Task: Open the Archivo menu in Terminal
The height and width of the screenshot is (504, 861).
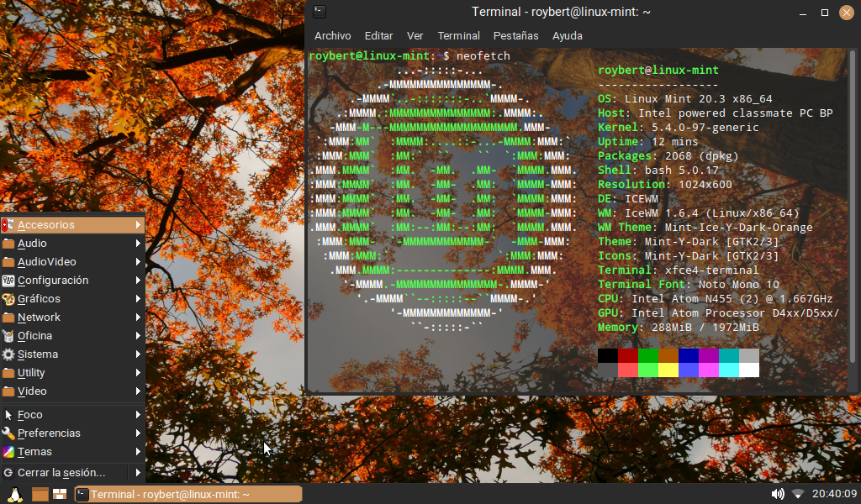Action: pos(333,35)
